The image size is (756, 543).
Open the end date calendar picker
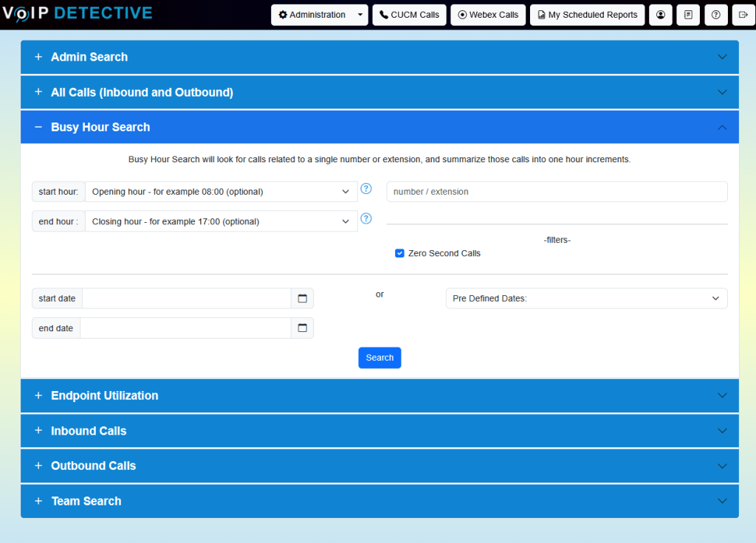303,328
